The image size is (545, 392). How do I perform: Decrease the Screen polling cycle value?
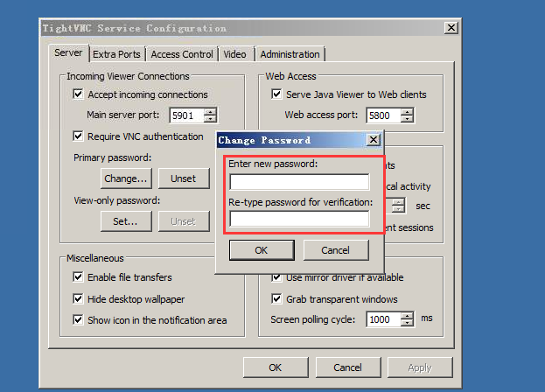(407, 323)
